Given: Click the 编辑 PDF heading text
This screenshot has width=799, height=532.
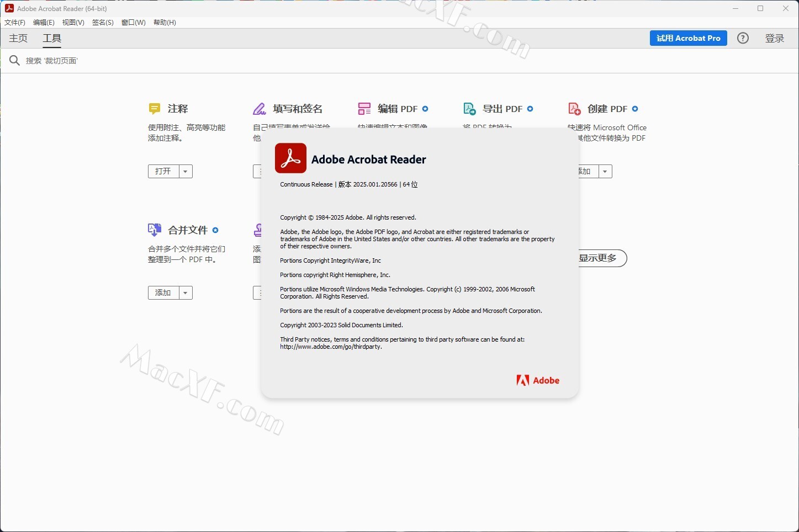Looking at the screenshot, I should pos(398,109).
